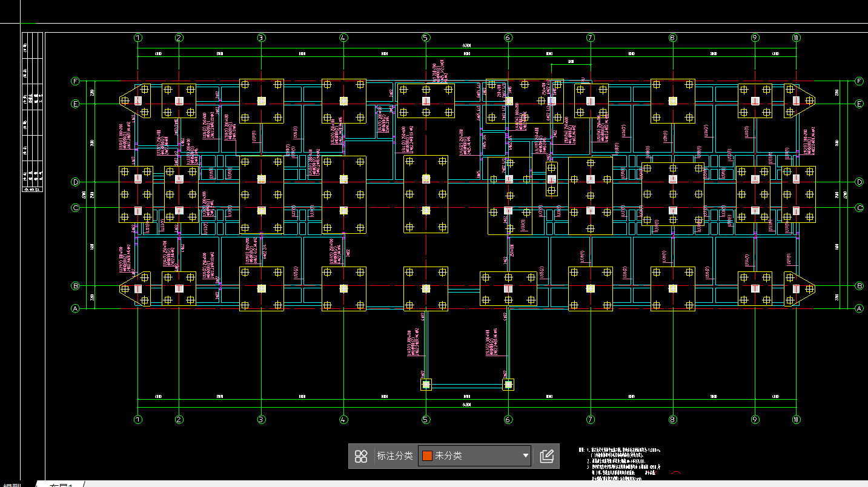Select axis bubble C on the left side
This screenshot has width=868, height=487.
(x=76, y=208)
